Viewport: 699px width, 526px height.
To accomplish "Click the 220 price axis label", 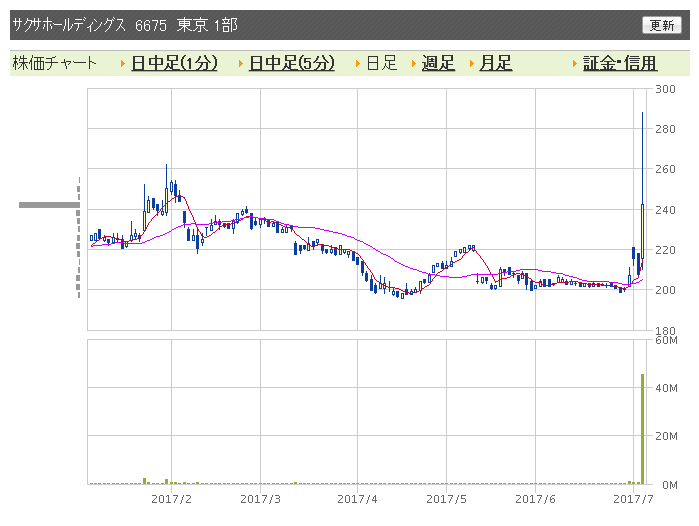I will click(x=665, y=250).
